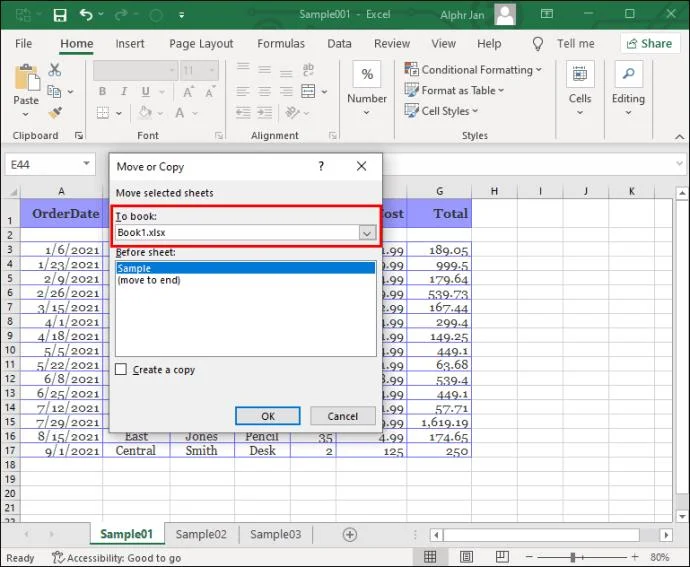Open the Cells group button
Viewport: 690px width, 567px height.
(x=580, y=89)
